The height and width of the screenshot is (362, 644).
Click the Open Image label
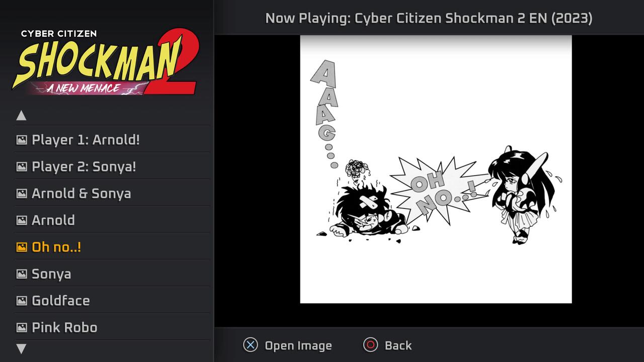pyautogui.click(x=298, y=345)
